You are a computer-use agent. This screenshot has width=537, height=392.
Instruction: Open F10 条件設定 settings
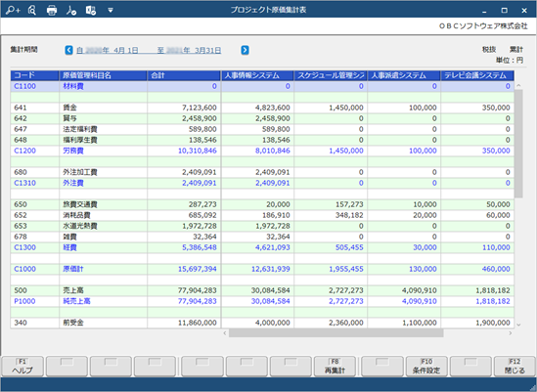426,367
